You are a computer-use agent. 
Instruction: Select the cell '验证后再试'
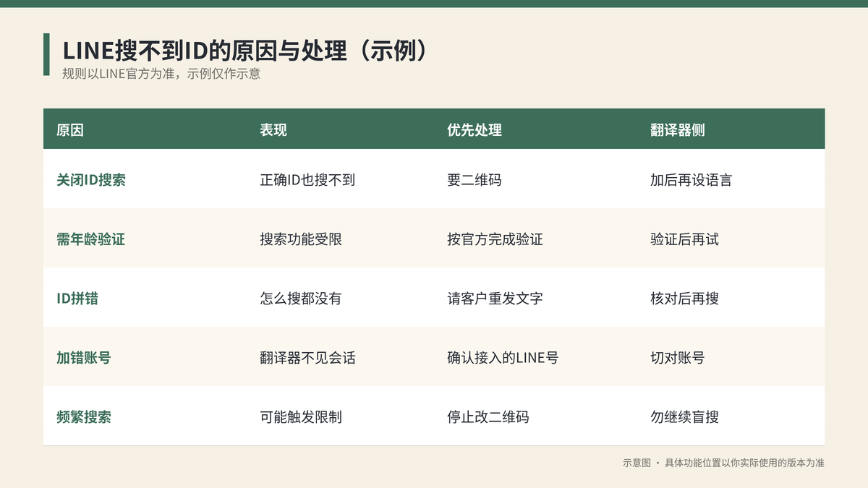coord(685,239)
